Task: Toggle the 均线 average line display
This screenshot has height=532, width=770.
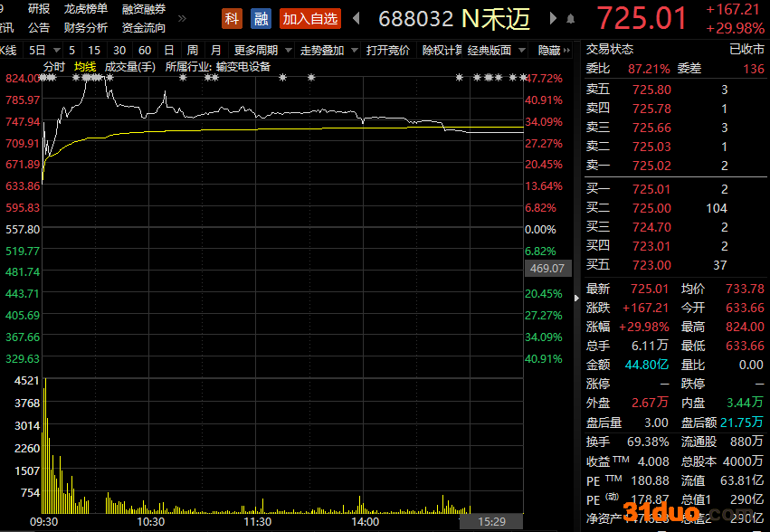Action: (85, 66)
